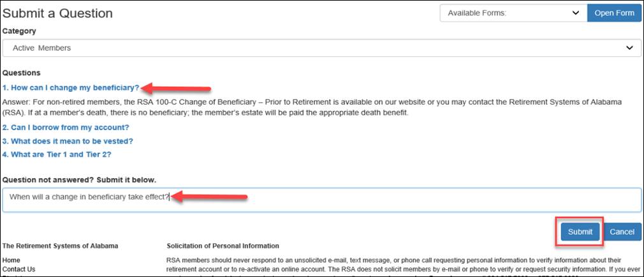Open the Home footer link
The height and width of the screenshot is (277, 644).
click(x=11, y=260)
